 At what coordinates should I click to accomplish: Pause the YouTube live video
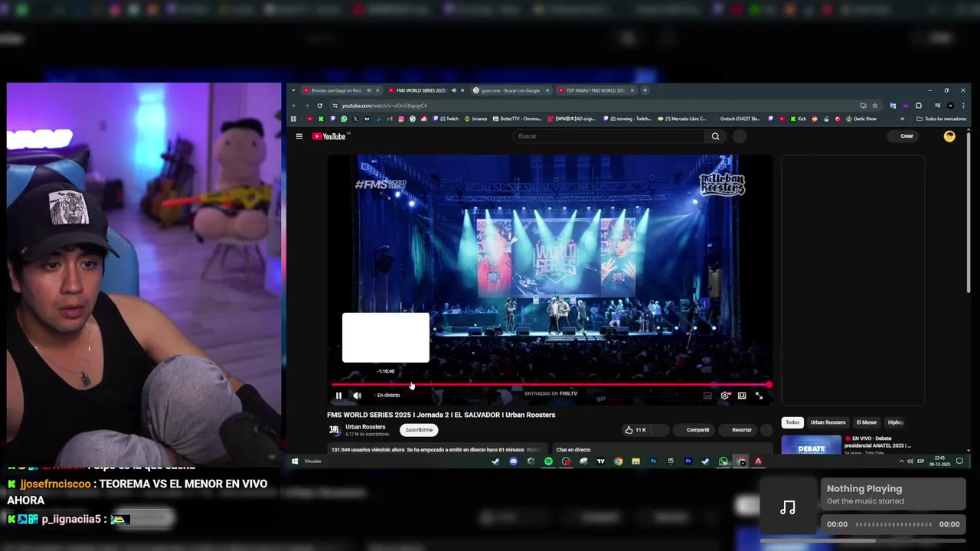pyautogui.click(x=338, y=396)
